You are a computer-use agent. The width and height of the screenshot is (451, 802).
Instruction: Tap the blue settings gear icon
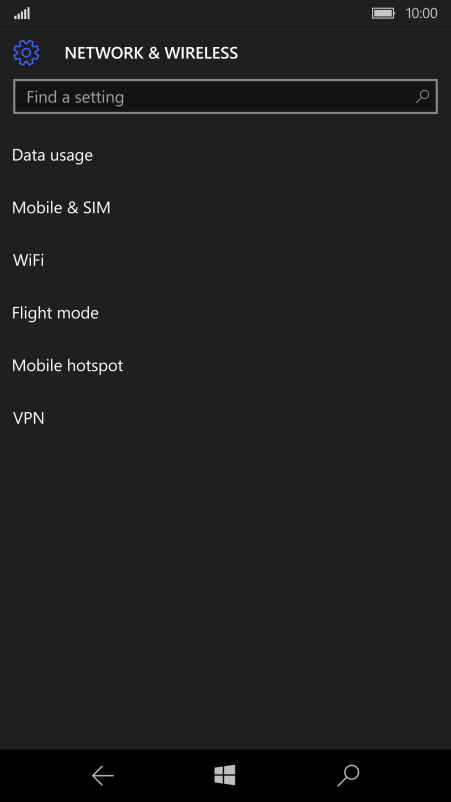point(26,53)
